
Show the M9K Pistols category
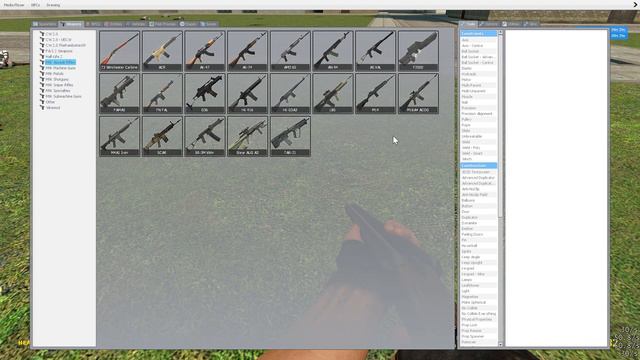(54, 74)
